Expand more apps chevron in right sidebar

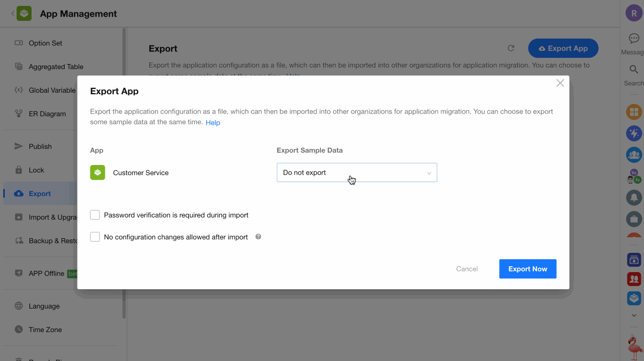[634, 315]
